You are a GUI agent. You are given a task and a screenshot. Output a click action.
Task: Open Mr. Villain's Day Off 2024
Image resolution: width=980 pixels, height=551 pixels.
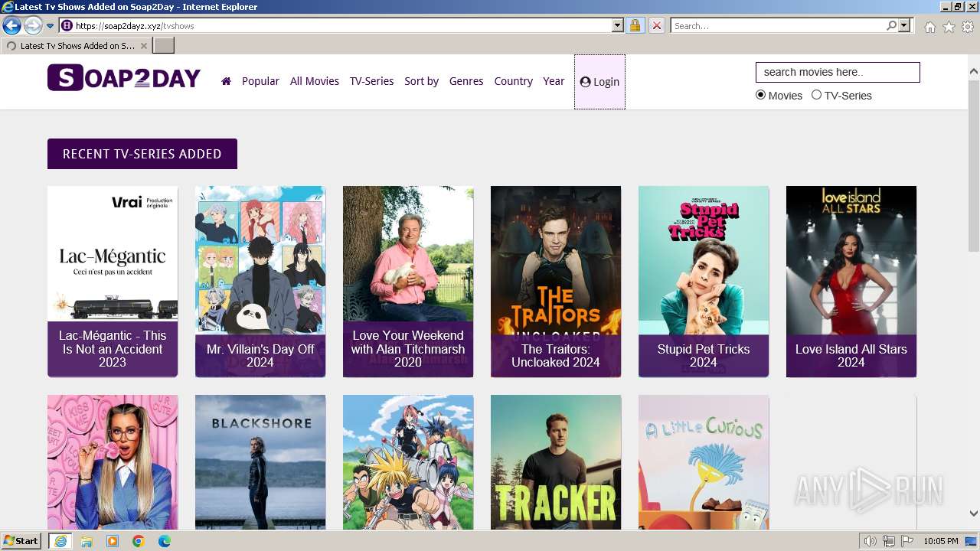tap(260, 282)
